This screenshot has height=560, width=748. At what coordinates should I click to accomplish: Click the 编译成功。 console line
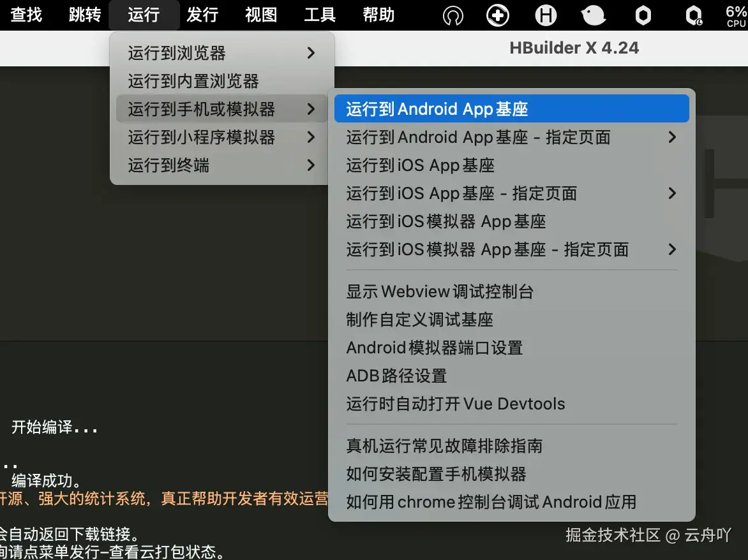click(47, 480)
